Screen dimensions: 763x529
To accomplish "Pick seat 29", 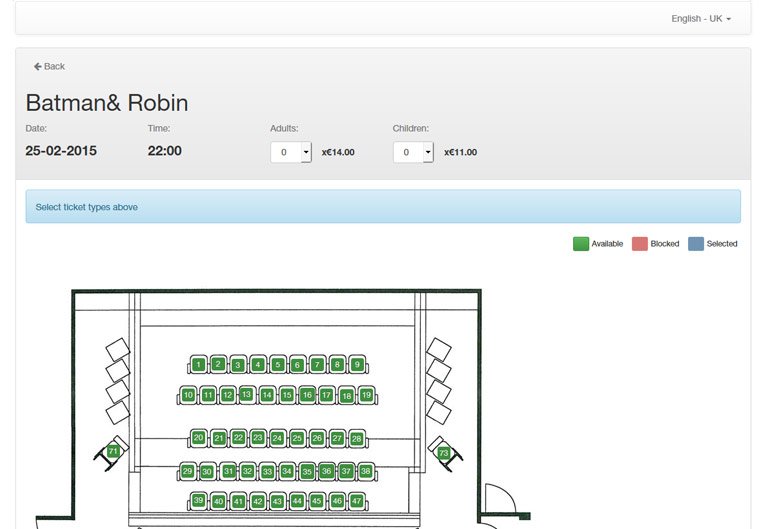I will [187, 471].
